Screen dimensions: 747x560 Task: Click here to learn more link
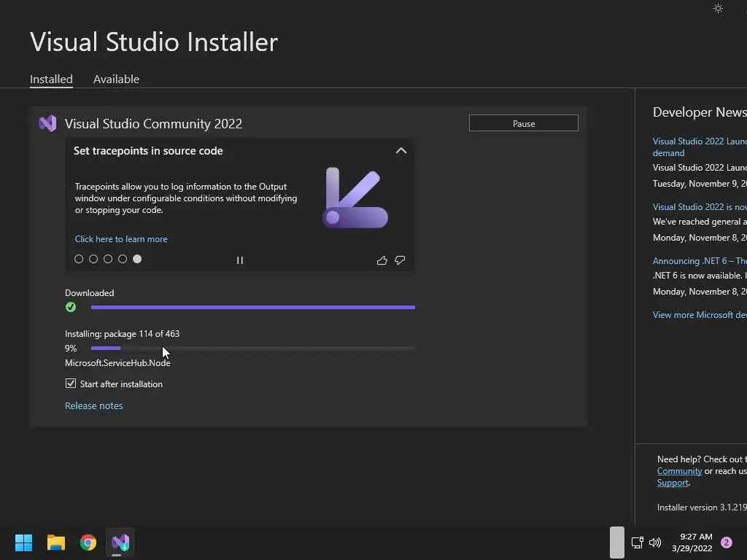(x=121, y=239)
